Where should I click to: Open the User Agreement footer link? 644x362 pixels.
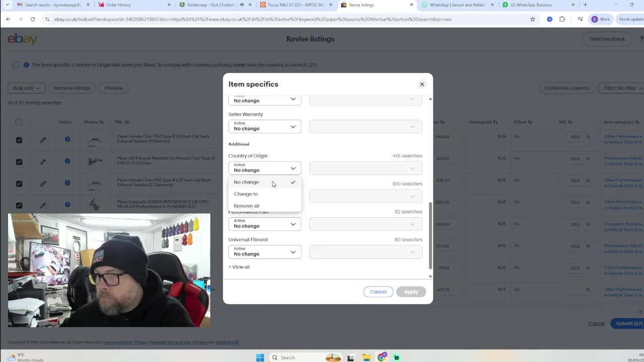tap(118, 342)
